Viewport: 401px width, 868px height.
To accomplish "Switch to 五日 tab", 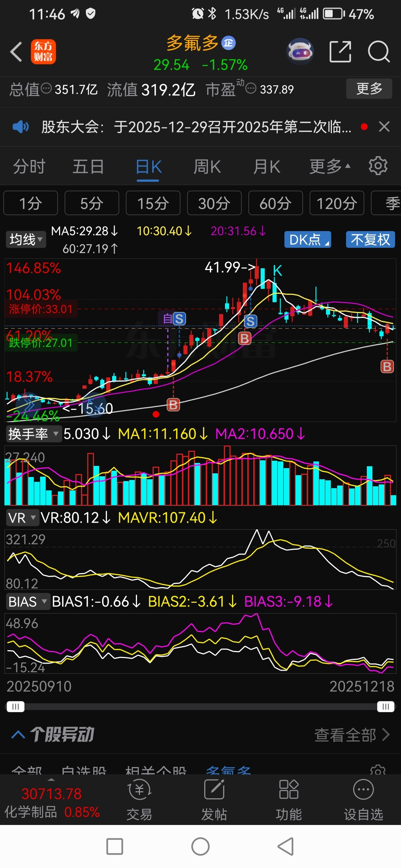I will coord(88,166).
